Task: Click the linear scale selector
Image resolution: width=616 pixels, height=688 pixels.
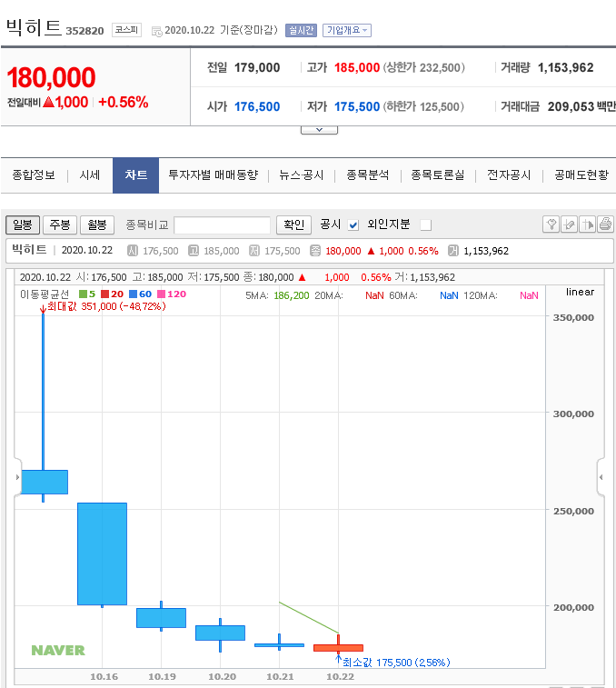Action: [579, 292]
